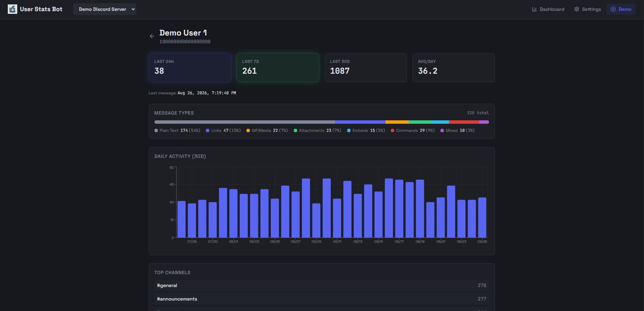Viewport: 644px width, 311px height.
Task: Click the 08/25 daily activity bar
Action: pos(482,218)
